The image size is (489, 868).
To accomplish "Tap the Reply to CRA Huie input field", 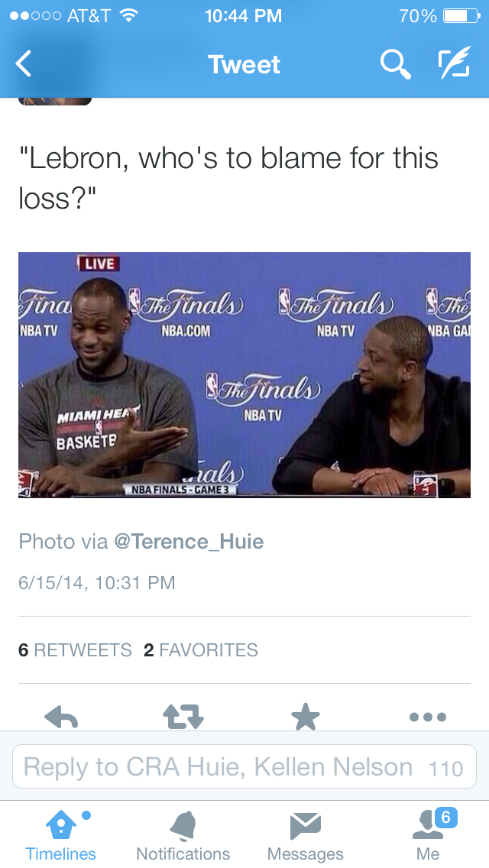I will click(x=244, y=766).
